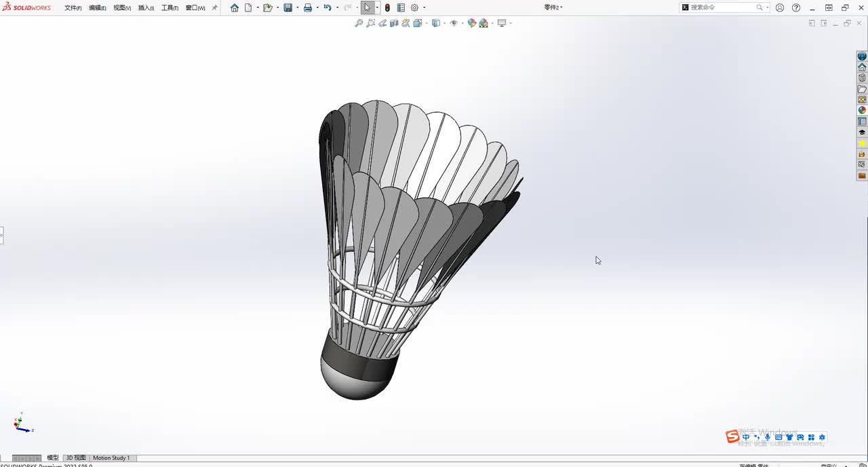Click Zoom to Area tool
The height and width of the screenshot is (467, 868).
[x=371, y=23]
